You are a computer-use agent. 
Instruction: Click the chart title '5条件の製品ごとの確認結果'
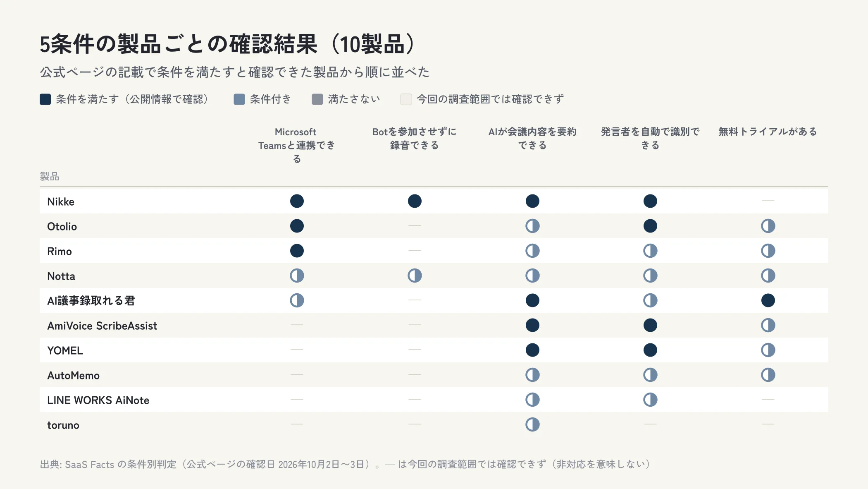click(179, 44)
